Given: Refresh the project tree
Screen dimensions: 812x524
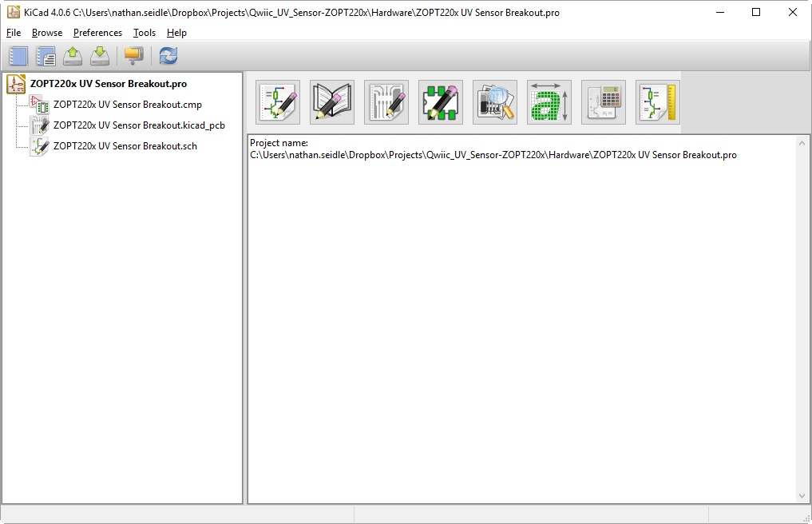Looking at the screenshot, I should coord(168,56).
